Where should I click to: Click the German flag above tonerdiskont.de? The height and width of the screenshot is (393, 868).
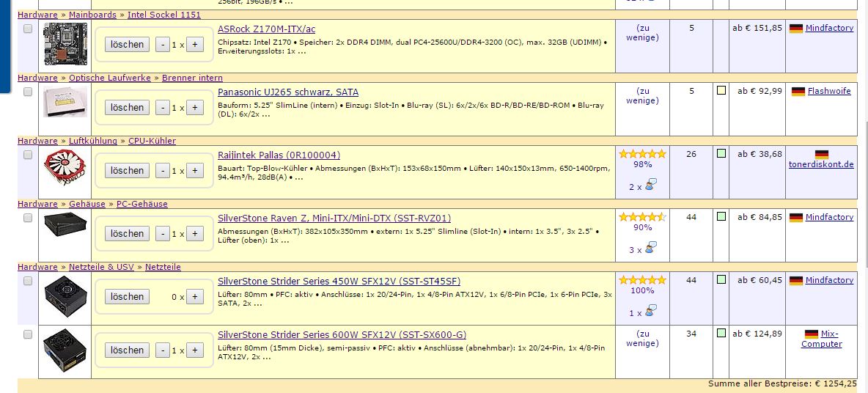(822, 155)
